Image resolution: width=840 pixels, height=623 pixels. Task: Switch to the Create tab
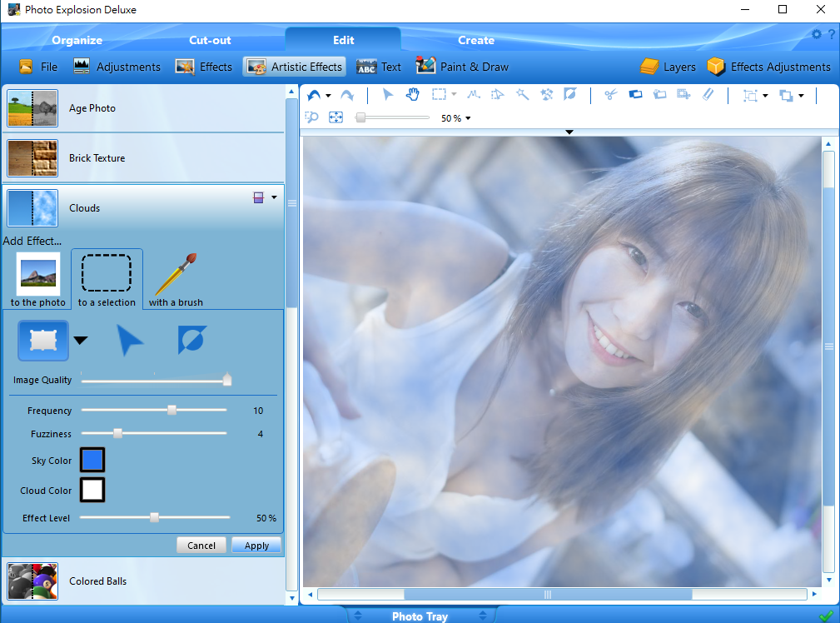tap(475, 39)
